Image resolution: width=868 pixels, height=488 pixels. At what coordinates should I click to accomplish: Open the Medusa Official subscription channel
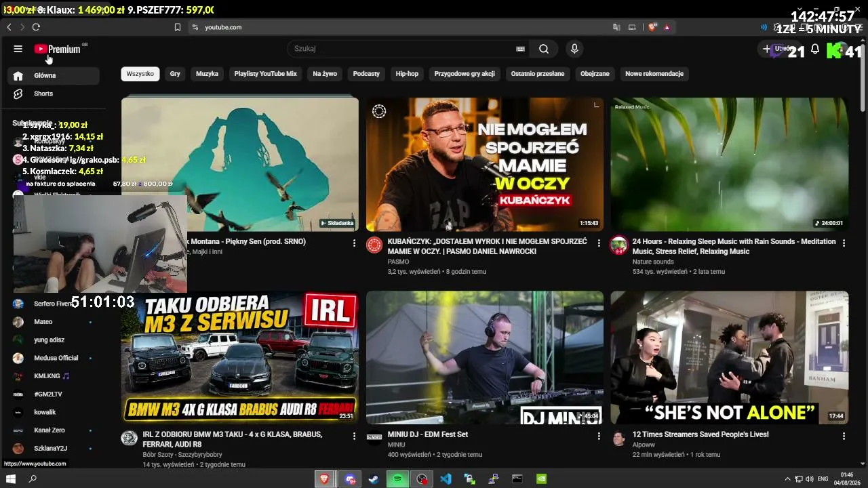point(54,358)
